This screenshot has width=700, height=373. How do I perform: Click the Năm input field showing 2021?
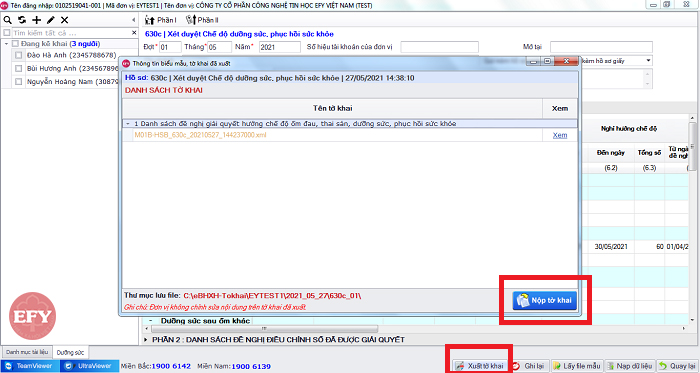pyautogui.click(x=279, y=47)
